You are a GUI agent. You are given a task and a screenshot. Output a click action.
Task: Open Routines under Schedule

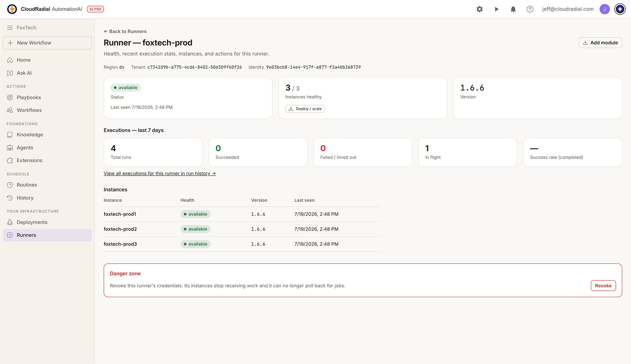point(47,185)
